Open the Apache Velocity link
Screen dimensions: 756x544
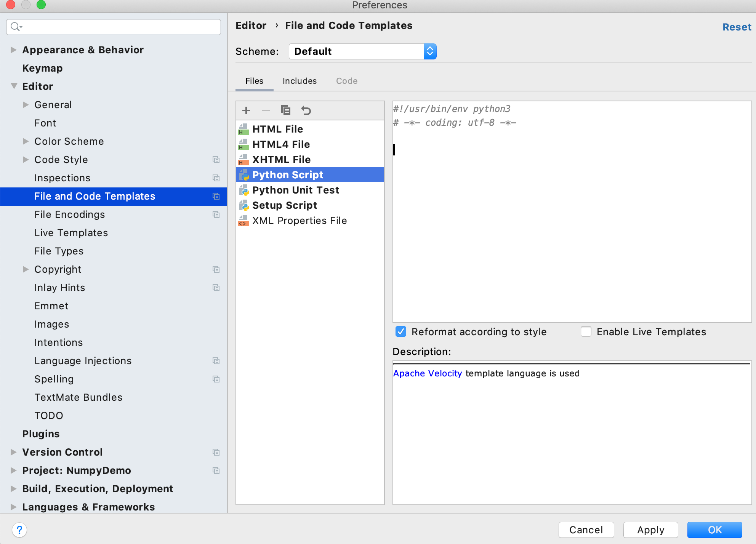click(428, 373)
